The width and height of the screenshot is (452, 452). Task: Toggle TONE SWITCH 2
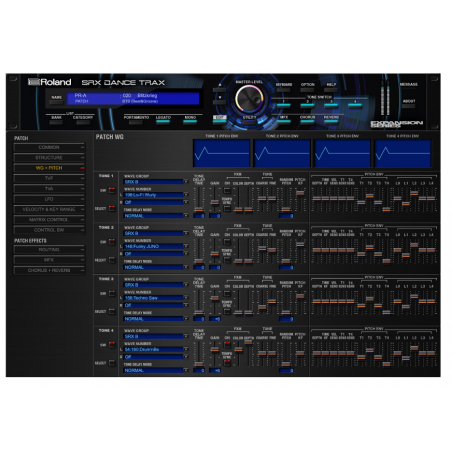[x=307, y=106]
